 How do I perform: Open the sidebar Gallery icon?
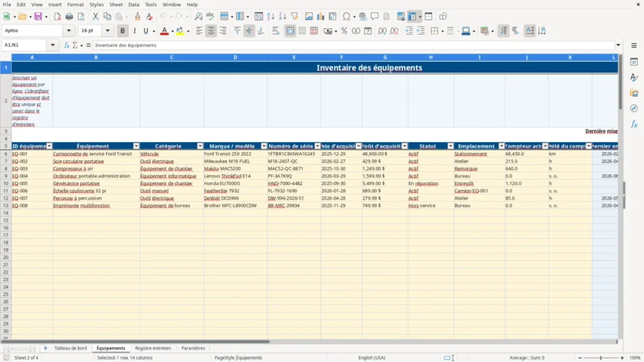pyautogui.click(x=634, y=93)
